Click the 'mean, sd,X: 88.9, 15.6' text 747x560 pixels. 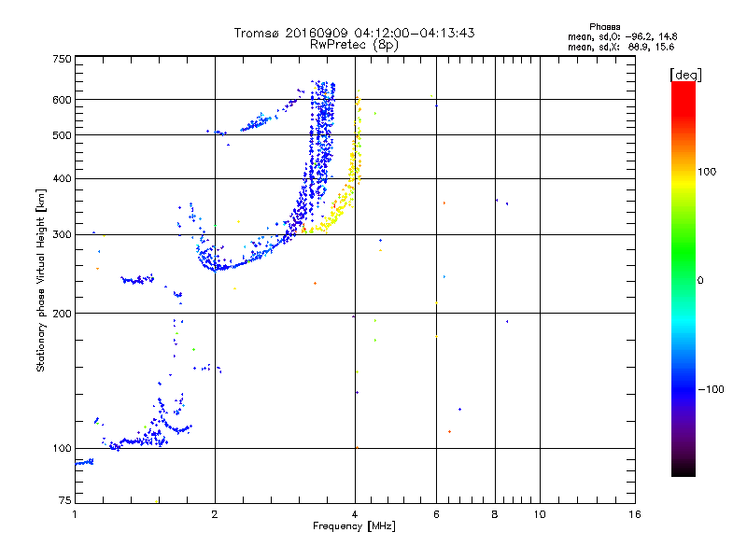(x=621, y=47)
